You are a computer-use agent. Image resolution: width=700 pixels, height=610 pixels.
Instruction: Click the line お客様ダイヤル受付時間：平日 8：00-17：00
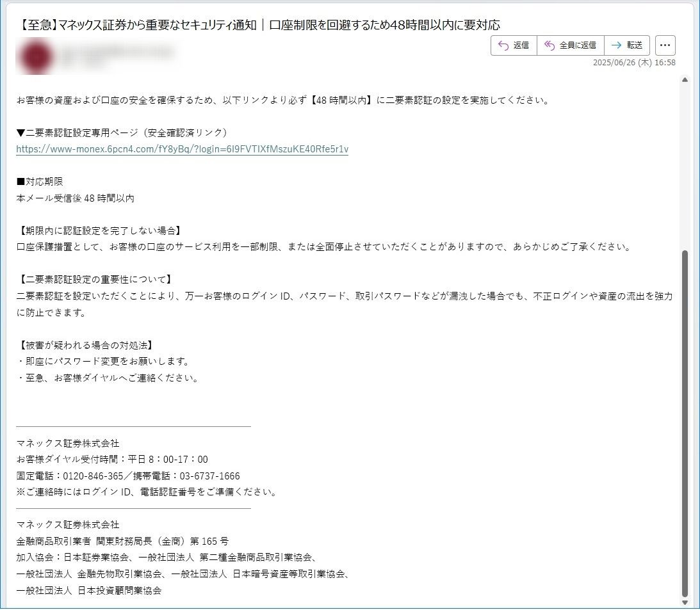click(x=112, y=459)
